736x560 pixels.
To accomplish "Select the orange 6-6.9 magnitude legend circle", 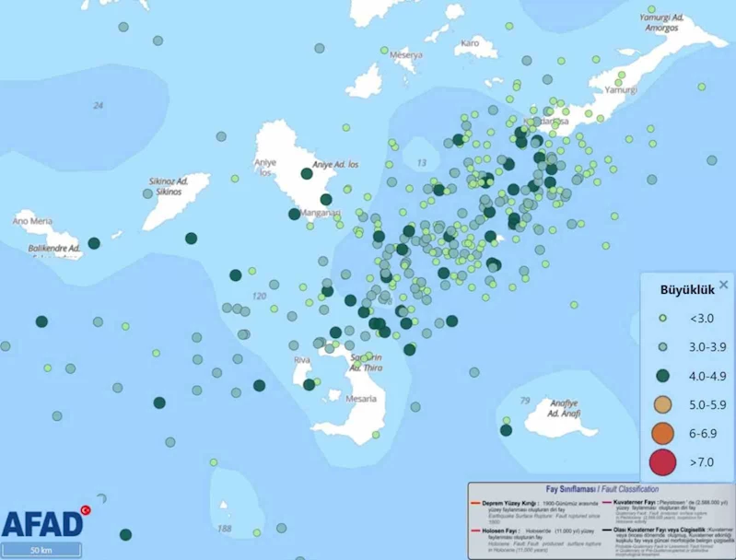I will pyautogui.click(x=662, y=432).
